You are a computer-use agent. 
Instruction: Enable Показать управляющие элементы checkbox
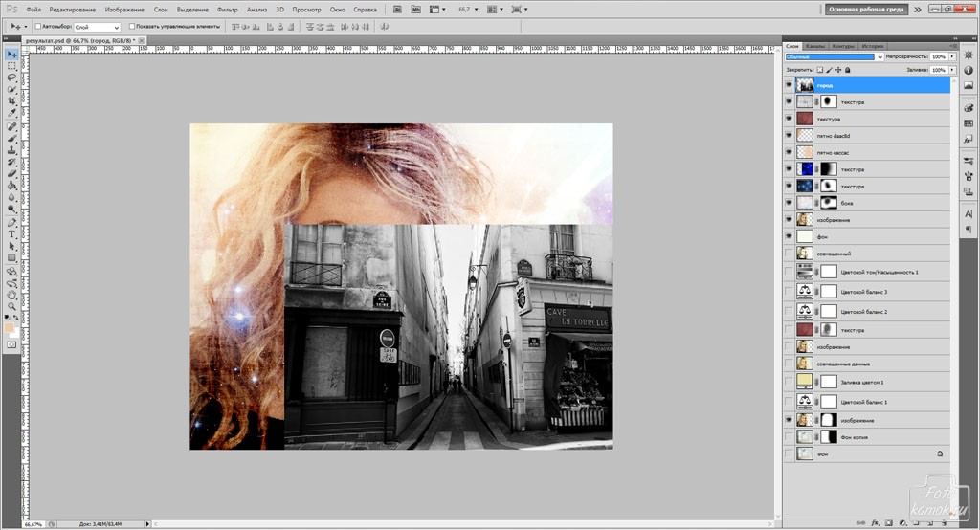click(x=132, y=27)
